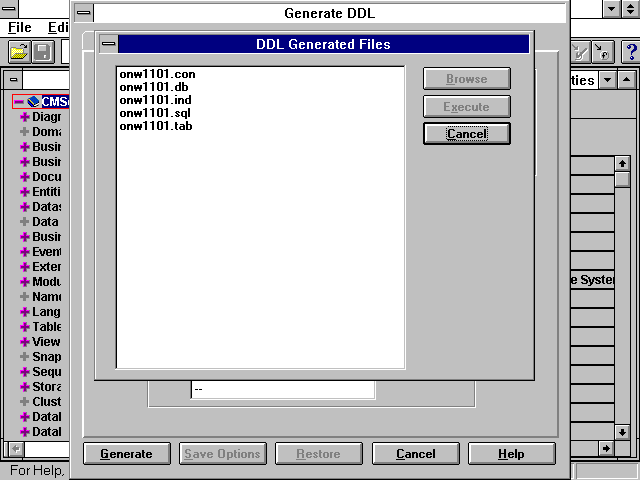The height and width of the screenshot is (480, 640).
Task: Click the arrow-with-checkmark toolbar icon
Action: click(x=581, y=51)
